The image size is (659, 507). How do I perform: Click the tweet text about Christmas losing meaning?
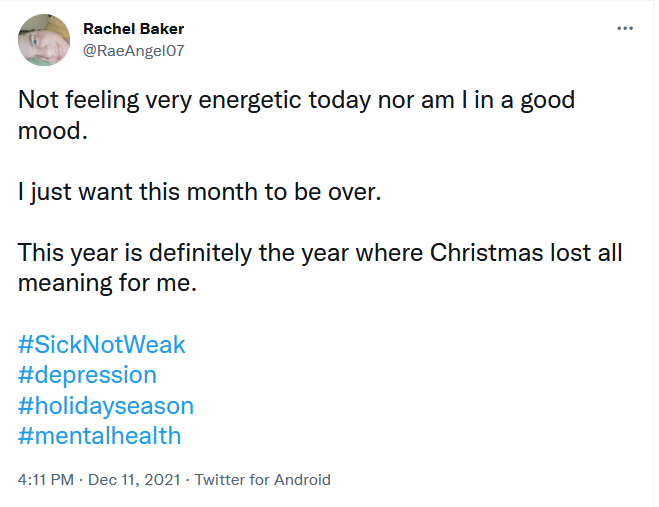(x=320, y=267)
